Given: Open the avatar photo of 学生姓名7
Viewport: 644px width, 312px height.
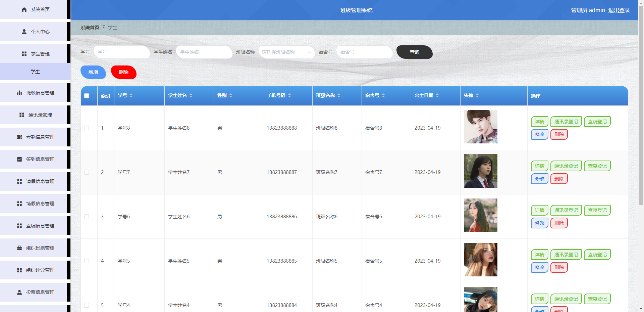Looking at the screenshot, I should [x=480, y=171].
